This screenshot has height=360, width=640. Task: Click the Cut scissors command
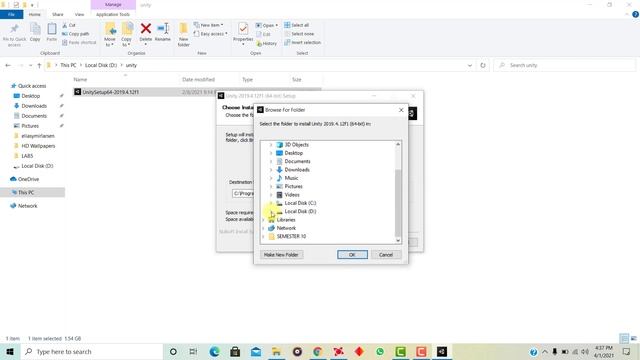69,25
